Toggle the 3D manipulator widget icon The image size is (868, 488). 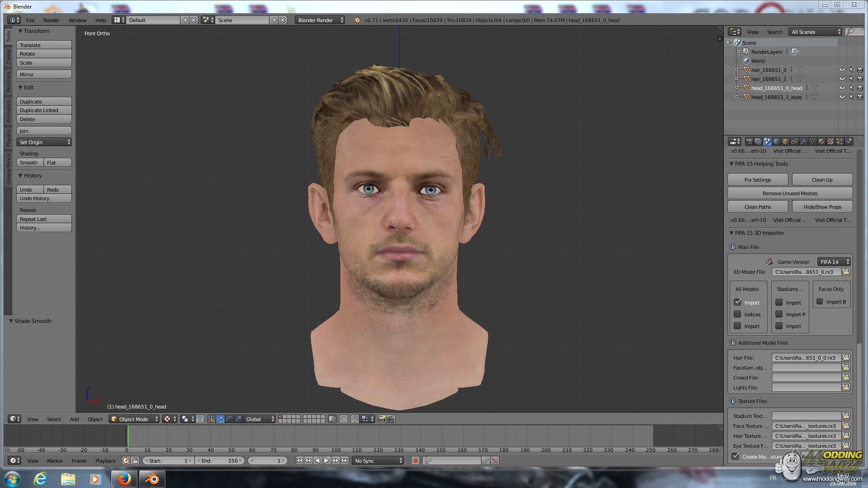[x=211, y=419]
